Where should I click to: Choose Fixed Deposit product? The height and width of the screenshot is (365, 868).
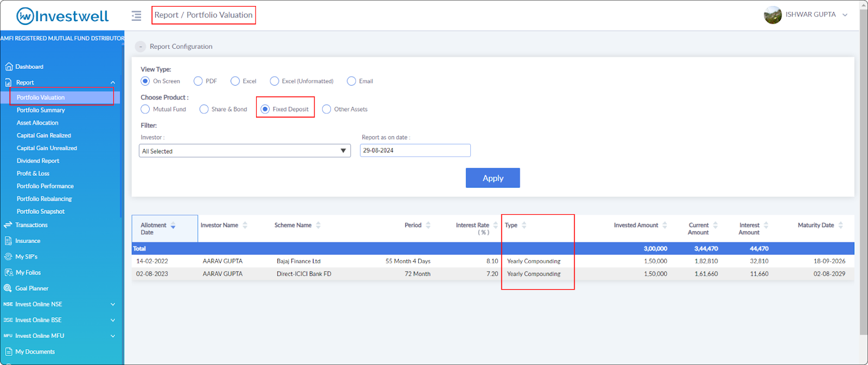tap(265, 109)
